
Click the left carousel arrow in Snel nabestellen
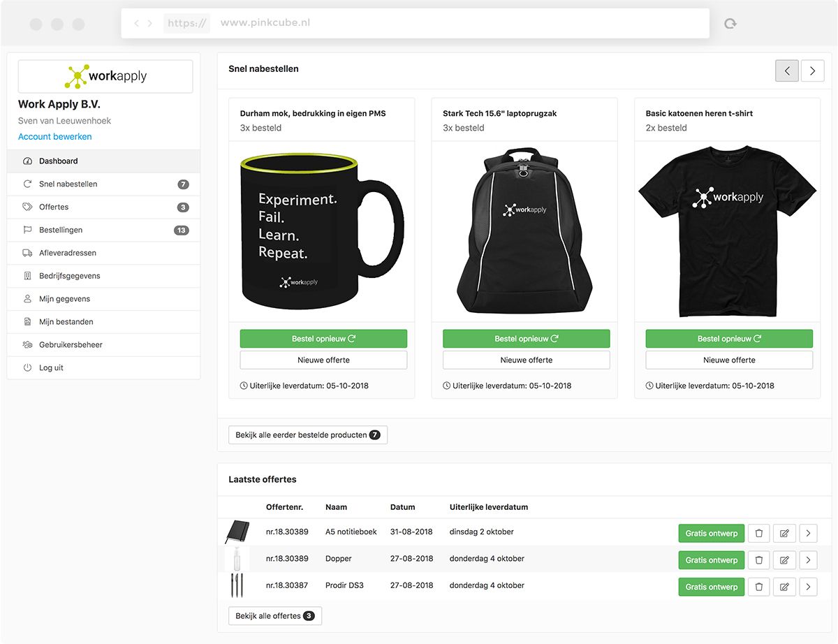click(787, 71)
